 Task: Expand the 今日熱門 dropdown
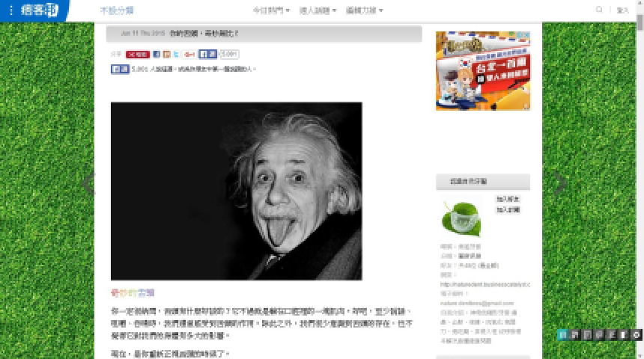(271, 10)
